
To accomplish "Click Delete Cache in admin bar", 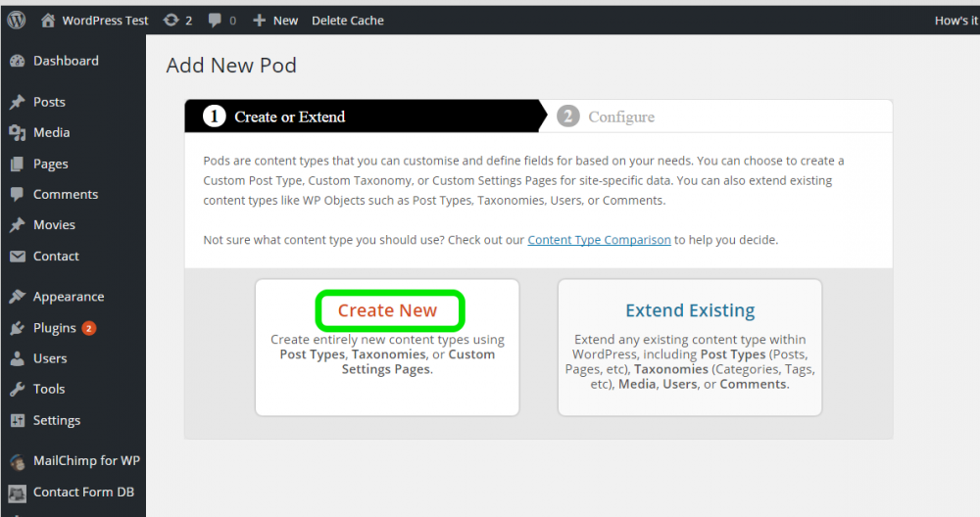I will click(348, 21).
